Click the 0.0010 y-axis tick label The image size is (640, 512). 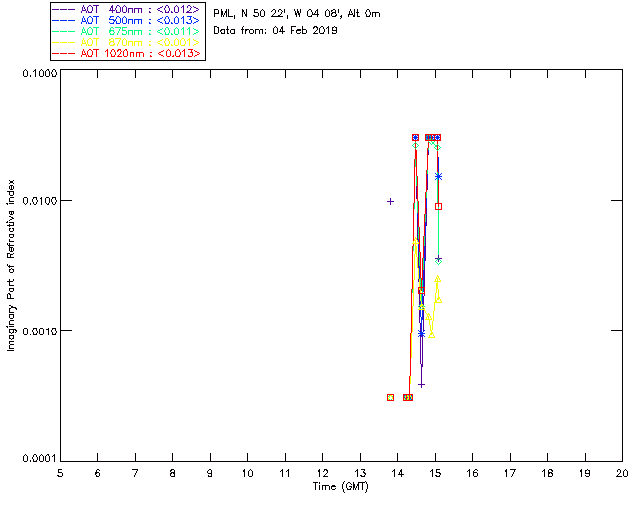pyautogui.click(x=39, y=331)
